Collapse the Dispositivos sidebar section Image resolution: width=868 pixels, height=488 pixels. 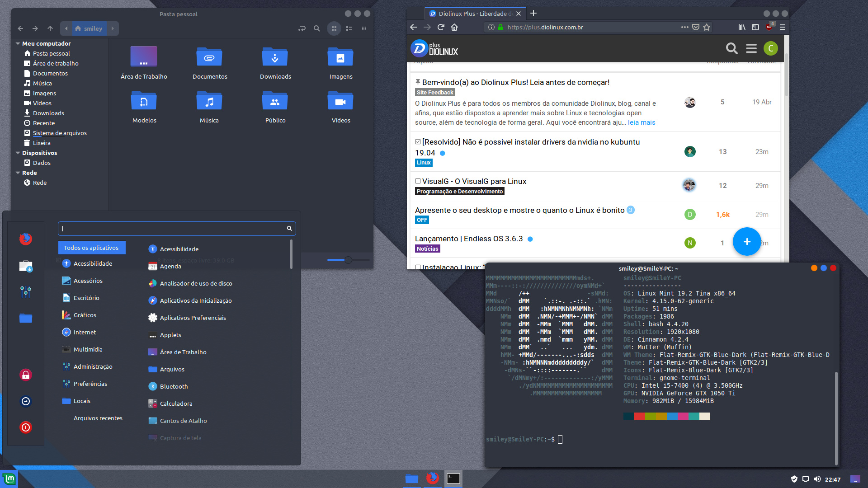point(18,153)
